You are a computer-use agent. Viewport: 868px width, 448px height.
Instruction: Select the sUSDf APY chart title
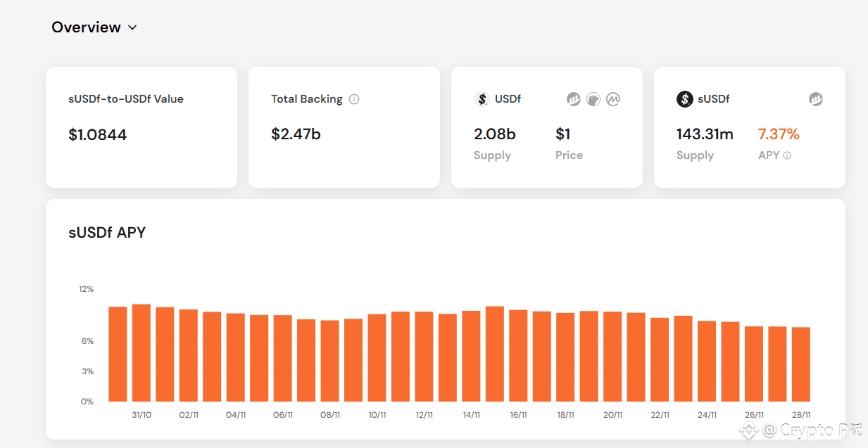click(x=107, y=233)
